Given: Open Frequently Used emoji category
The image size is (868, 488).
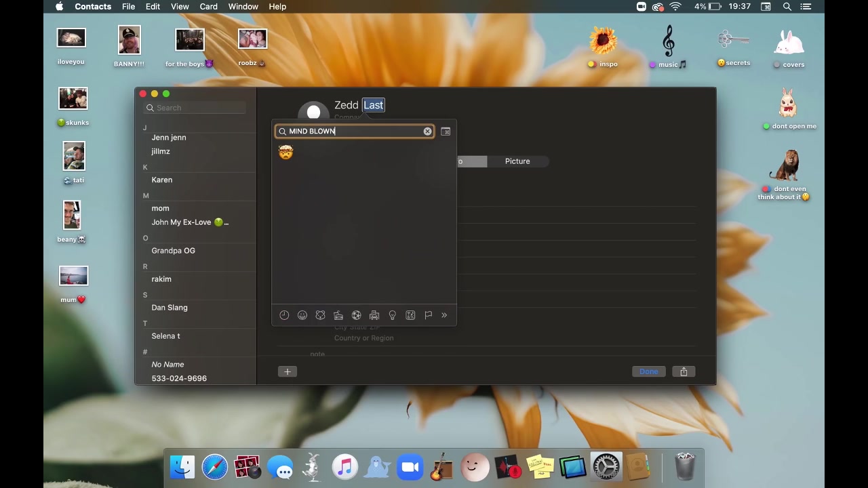Looking at the screenshot, I should coord(284,315).
